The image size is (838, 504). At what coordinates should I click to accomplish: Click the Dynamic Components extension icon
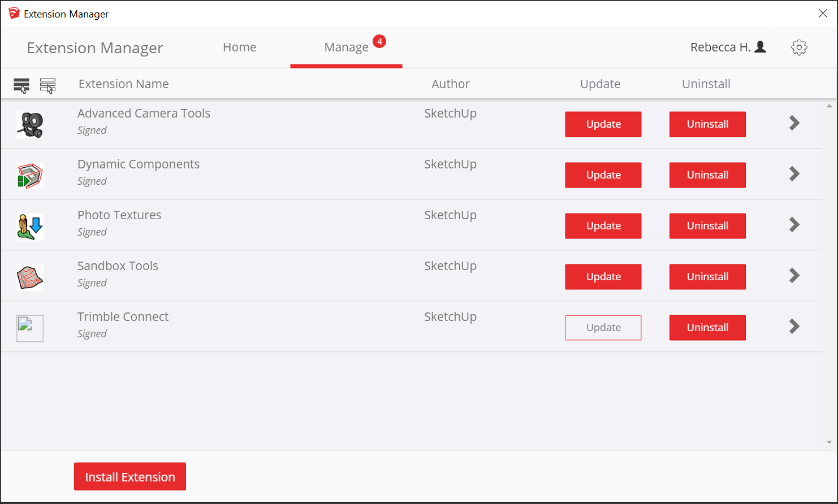(30, 176)
